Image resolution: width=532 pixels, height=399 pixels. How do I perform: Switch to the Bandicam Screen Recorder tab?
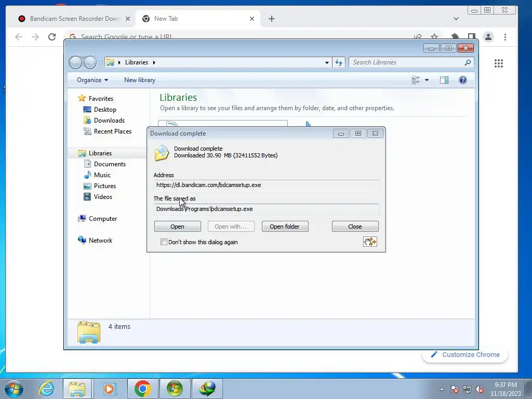(x=75, y=19)
